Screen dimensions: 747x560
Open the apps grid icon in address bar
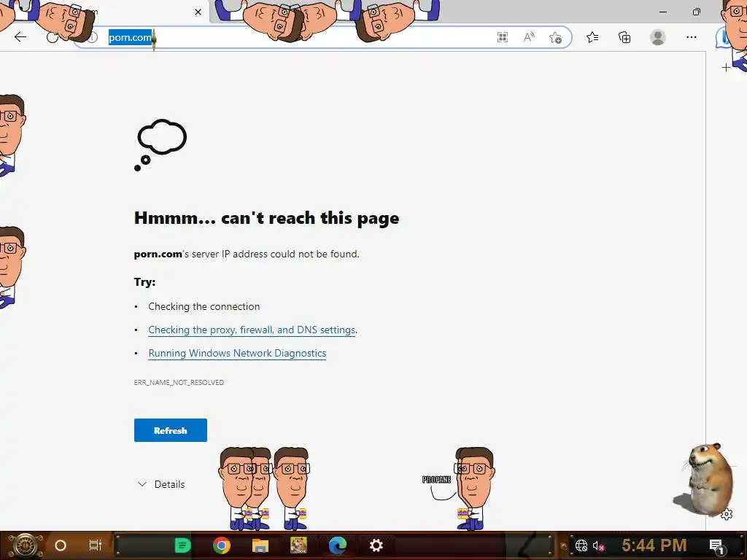tap(502, 38)
